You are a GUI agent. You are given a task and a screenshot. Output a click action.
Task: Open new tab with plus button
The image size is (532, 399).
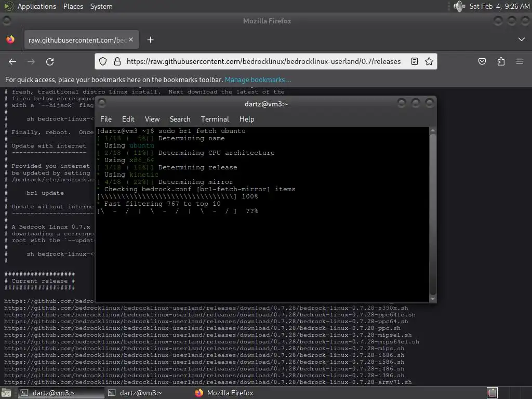(150, 40)
